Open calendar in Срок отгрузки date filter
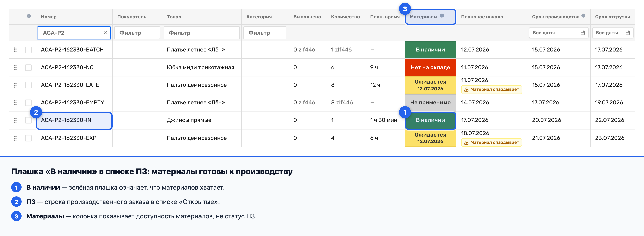The image size is (644, 236). point(627,33)
